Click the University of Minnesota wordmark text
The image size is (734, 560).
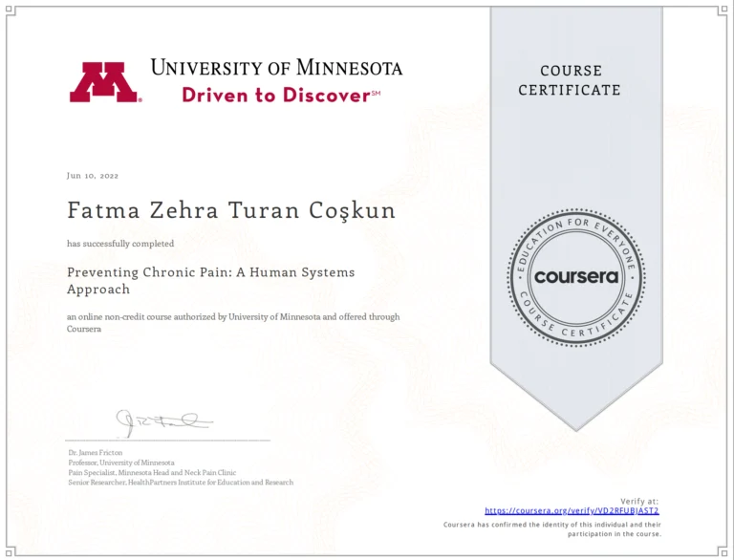point(276,68)
